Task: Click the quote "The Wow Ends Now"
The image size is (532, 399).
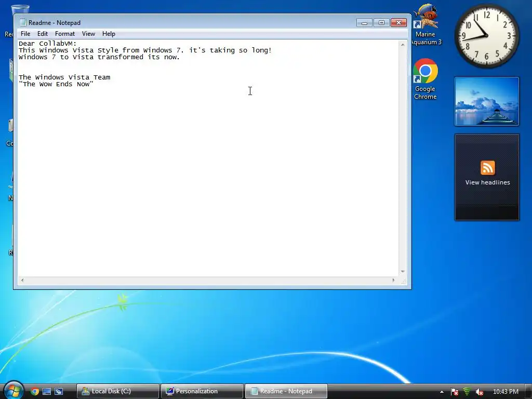Action: pos(56,84)
